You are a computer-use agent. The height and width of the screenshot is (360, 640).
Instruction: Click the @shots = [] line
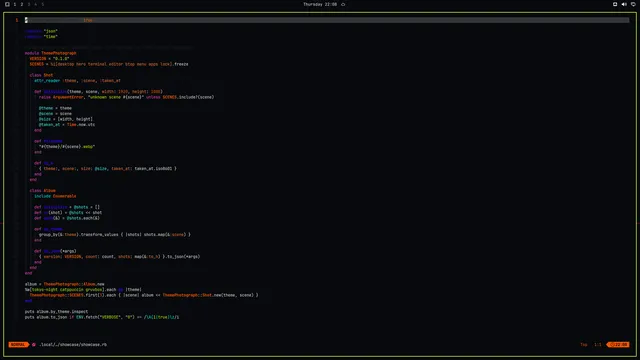tap(67, 207)
